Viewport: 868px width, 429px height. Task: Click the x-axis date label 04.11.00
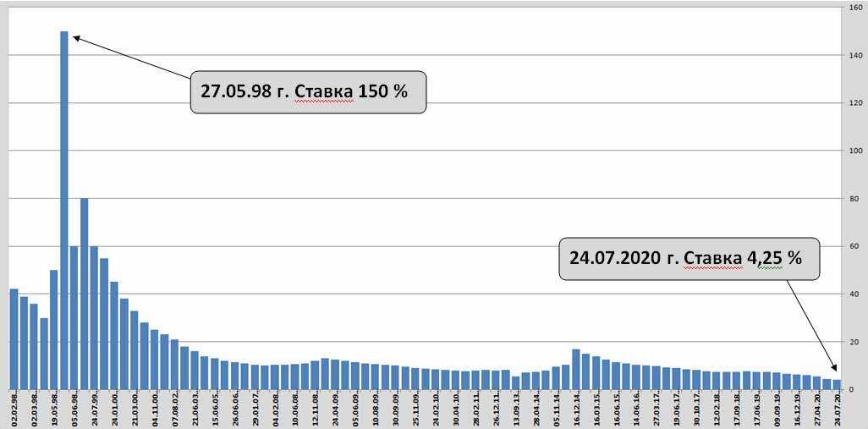coord(155,409)
